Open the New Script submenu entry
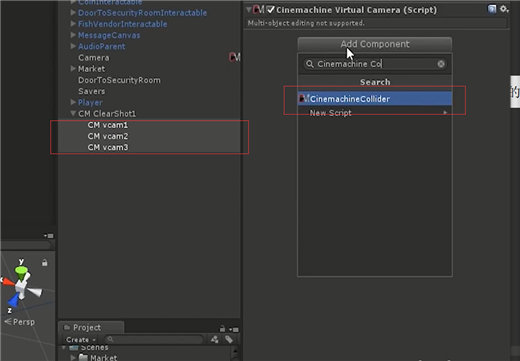This screenshot has height=361, width=520. point(375,113)
